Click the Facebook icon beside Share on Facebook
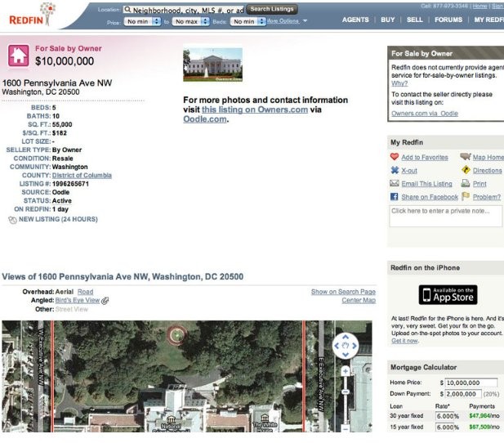Screen dimensions: 504x443 (395, 196)
